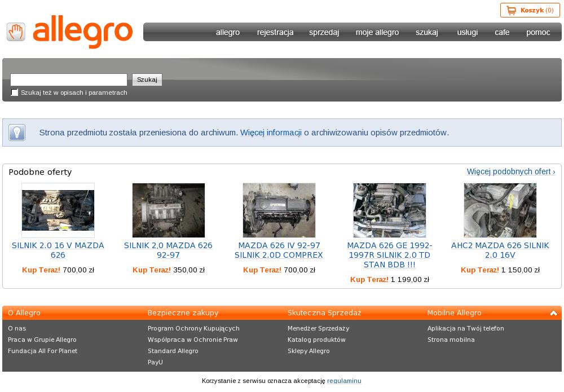Go to rejestracja in the navigation
564x392 pixels.
tap(275, 32)
